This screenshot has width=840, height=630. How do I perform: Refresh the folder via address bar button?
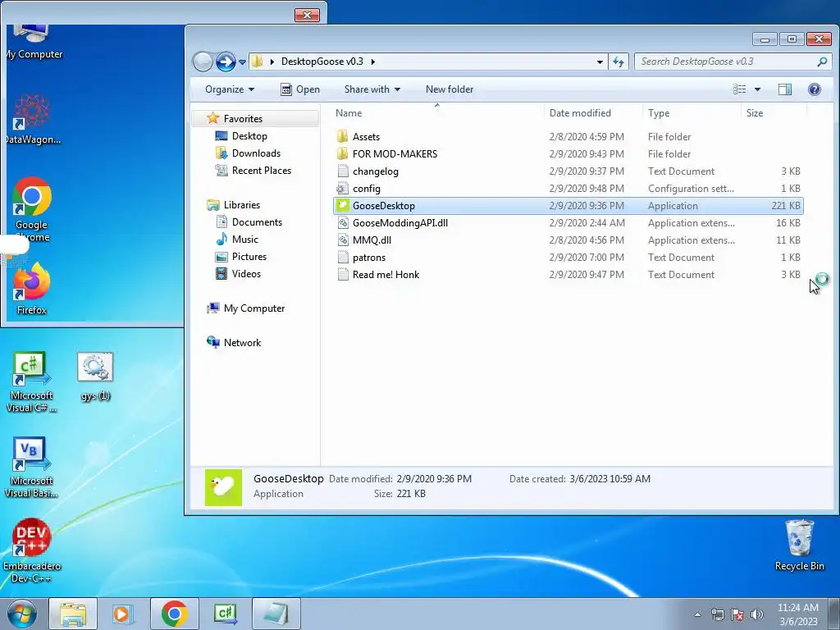619,62
